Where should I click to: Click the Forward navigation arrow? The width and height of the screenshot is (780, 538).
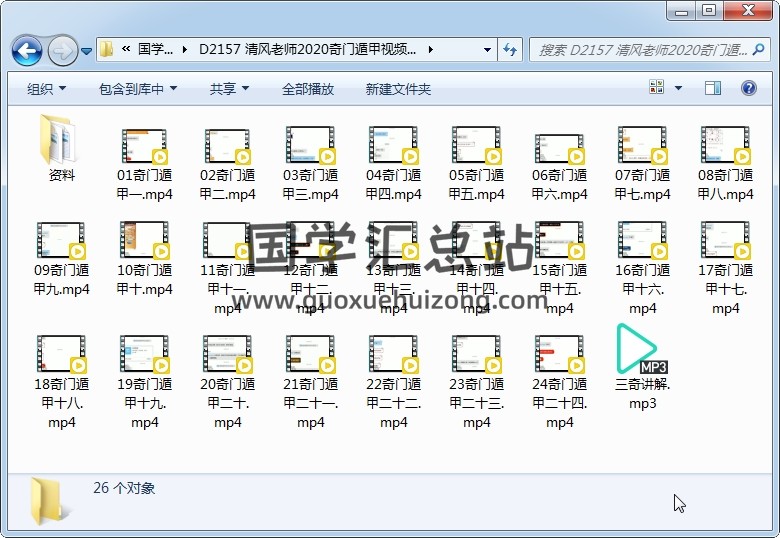[62, 50]
